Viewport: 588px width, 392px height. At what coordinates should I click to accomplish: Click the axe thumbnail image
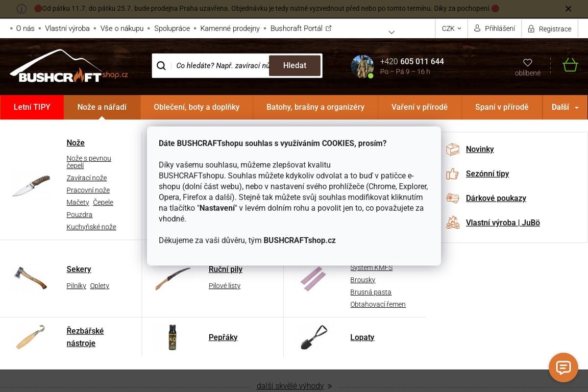31,278
